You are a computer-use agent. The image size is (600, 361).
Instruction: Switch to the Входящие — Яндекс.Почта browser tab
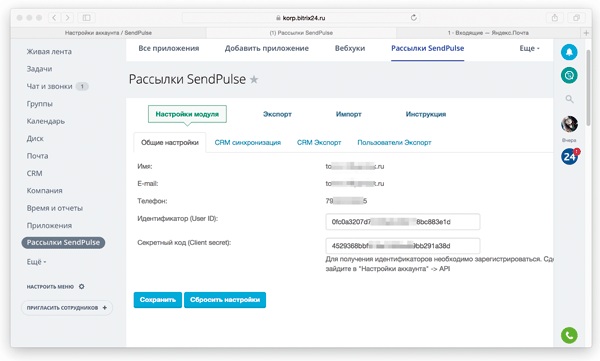point(488,33)
